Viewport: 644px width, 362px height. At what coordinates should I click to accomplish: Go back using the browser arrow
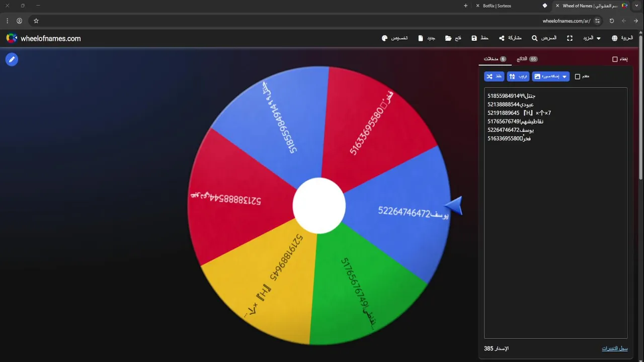tap(636, 21)
